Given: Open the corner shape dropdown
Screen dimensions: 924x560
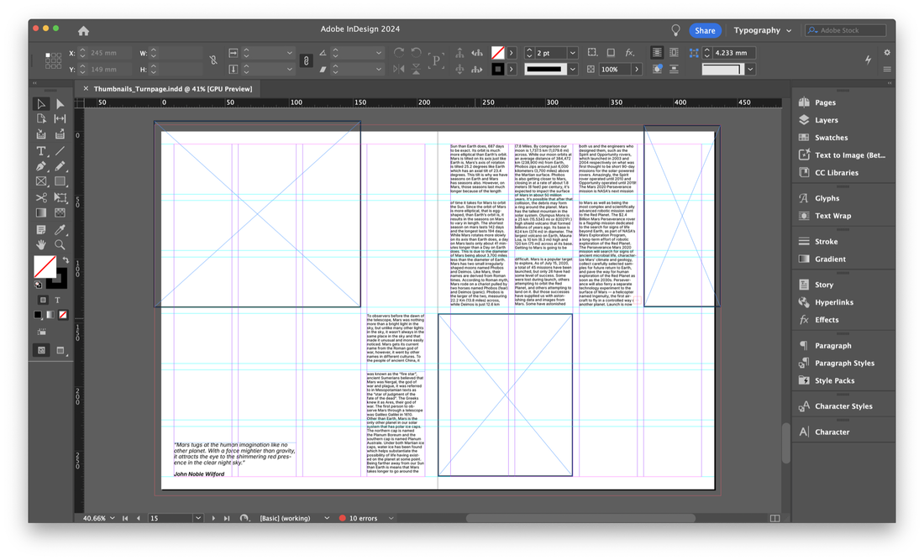Looking at the screenshot, I should tap(750, 69).
